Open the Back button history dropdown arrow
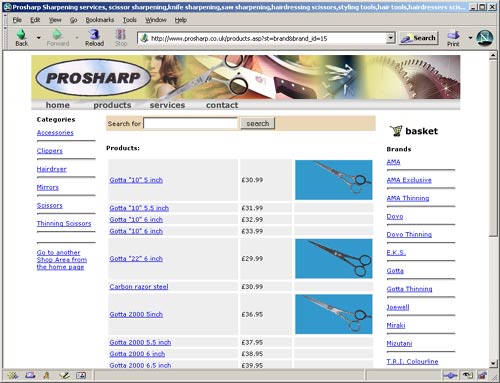The height and width of the screenshot is (383, 500). 39,38
